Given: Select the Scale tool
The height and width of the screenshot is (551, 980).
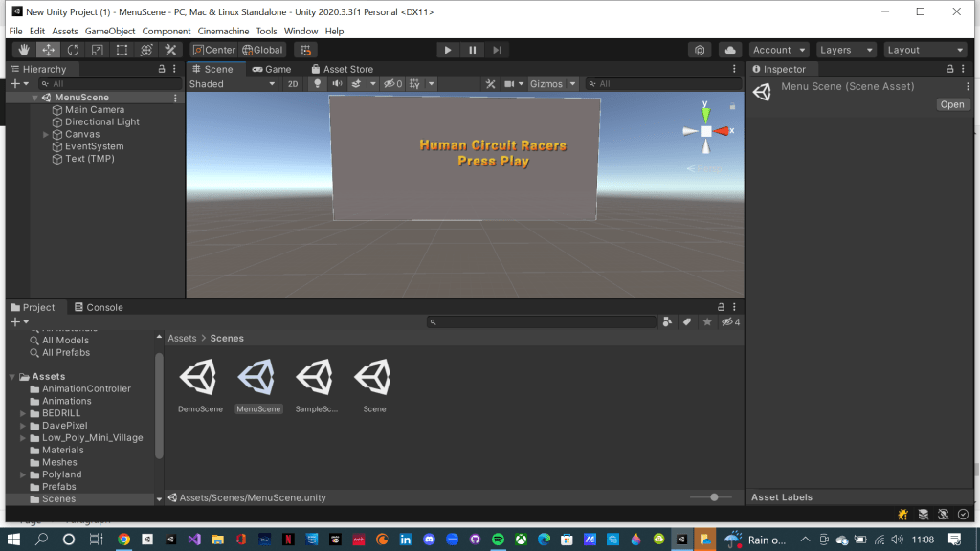Looking at the screenshot, I should (x=97, y=50).
